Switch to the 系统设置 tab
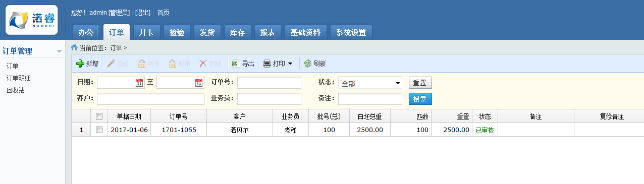 pyautogui.click(x=351, y=32)
